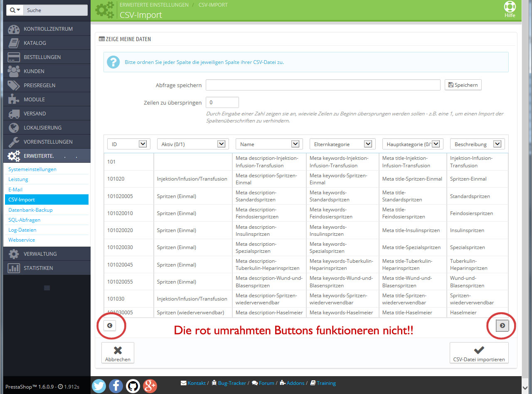Click the Abbrechen button
Image resolution: width=532 pixels, height=394 pixels.
coord(118,353)
